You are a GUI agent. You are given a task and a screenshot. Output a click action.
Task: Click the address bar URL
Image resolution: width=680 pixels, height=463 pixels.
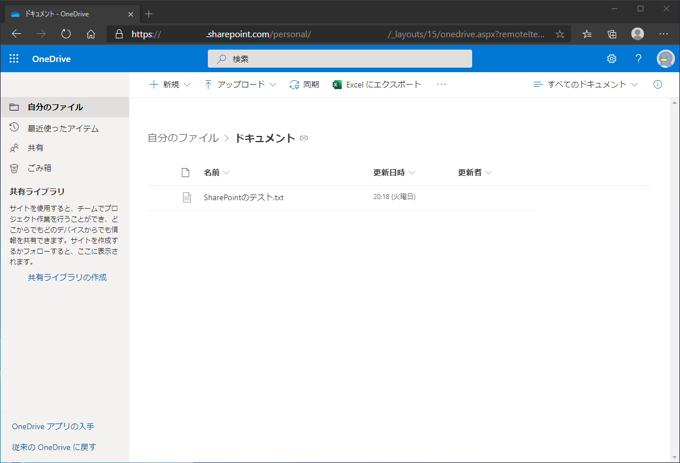(338, 34)
